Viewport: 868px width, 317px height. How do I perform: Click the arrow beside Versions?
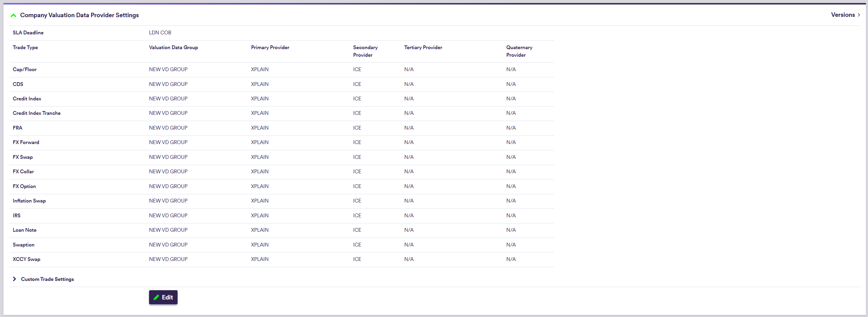click(x=859, y=15)
